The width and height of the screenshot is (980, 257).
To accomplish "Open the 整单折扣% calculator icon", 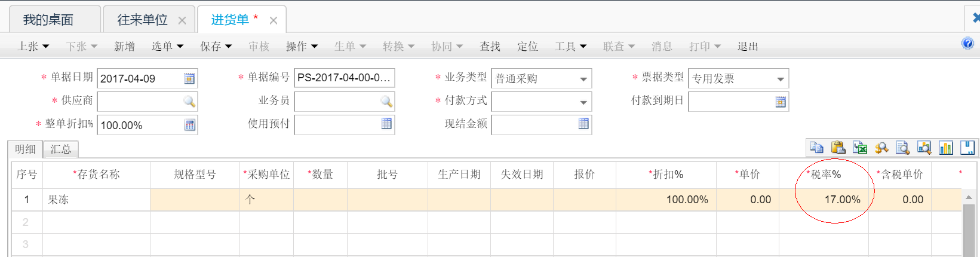I will (x=189, y=125).
